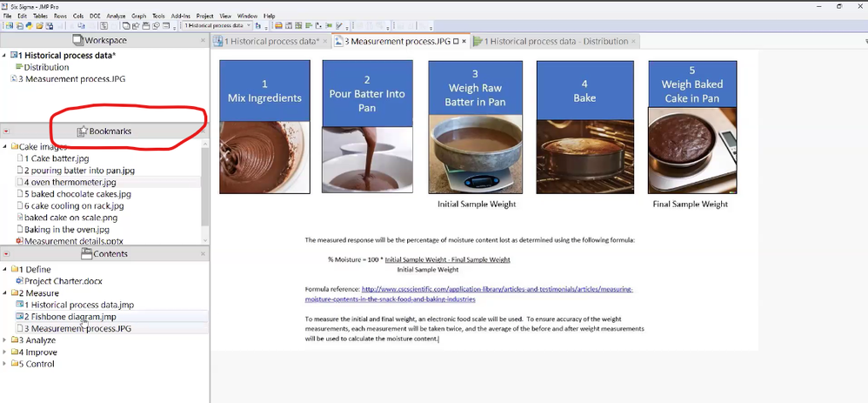Open the Analyze menu
The image size is (868, 403).
[x=116, y=16]
